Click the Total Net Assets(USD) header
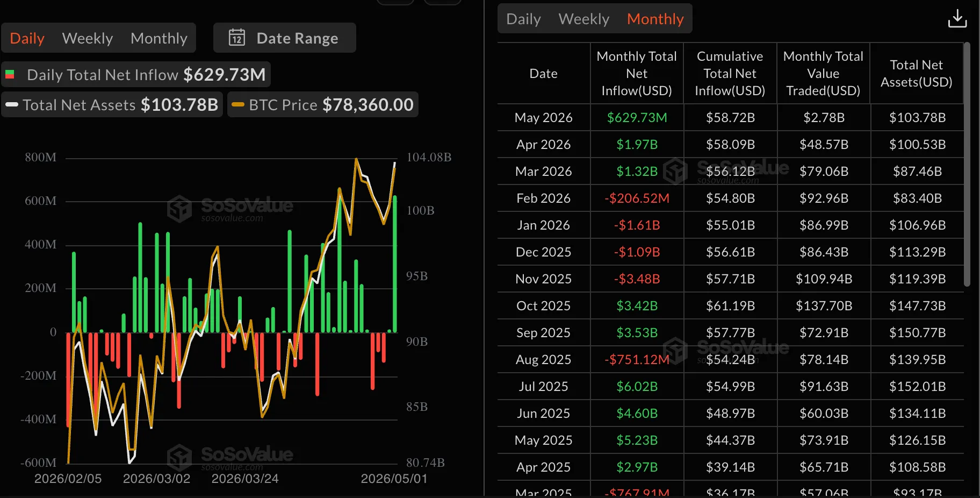This screenshot has height=498, width=980. (916, 73)
